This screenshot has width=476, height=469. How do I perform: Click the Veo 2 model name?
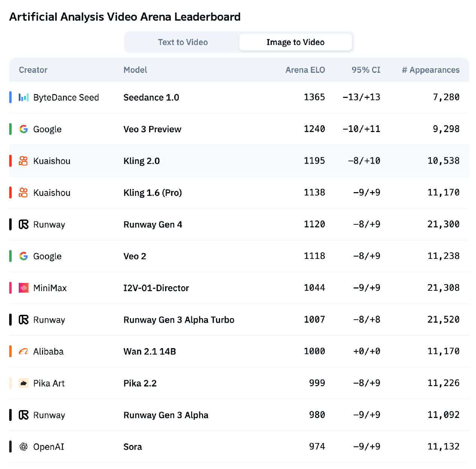135,256
